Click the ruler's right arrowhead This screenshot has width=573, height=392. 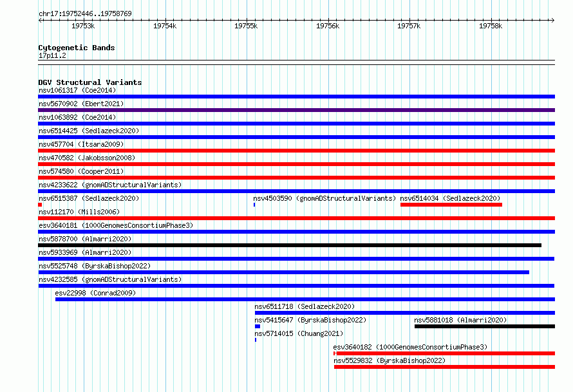coord(552,20)
